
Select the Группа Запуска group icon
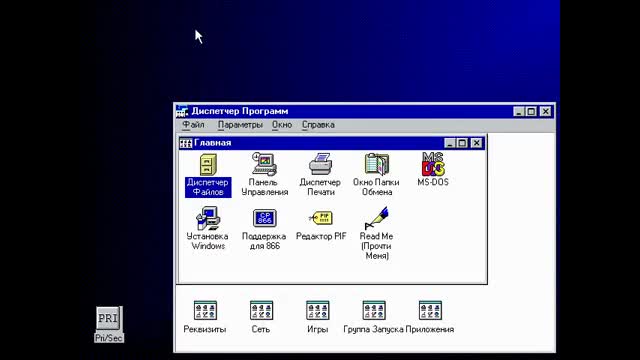tap(374, 311)
